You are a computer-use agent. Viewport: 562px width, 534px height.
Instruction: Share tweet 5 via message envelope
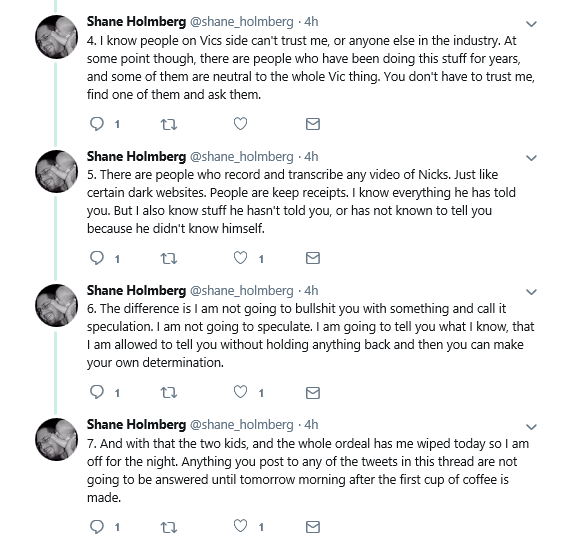[x=313, y=258]
